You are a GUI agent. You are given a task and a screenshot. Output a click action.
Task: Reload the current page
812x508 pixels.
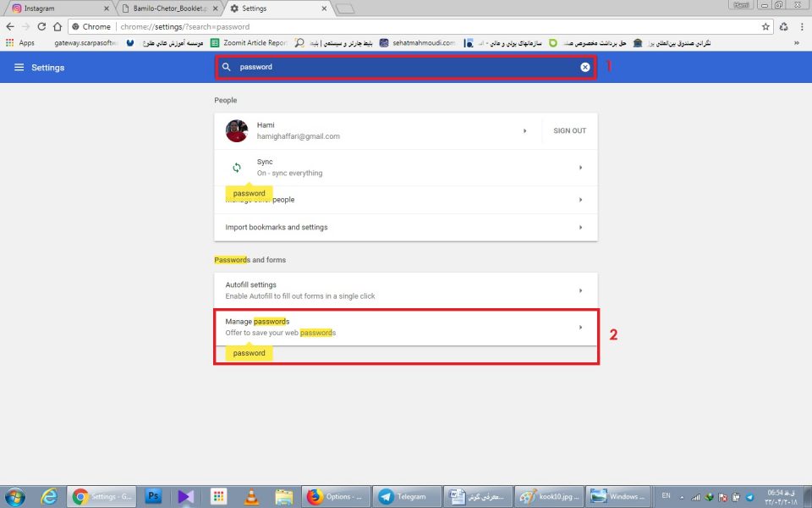coord(41,27)
